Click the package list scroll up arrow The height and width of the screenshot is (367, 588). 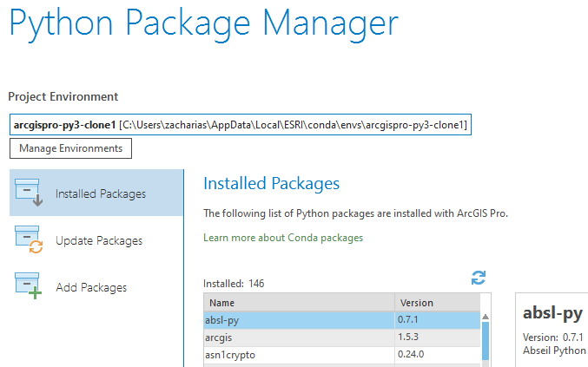[x=486, y=317]
